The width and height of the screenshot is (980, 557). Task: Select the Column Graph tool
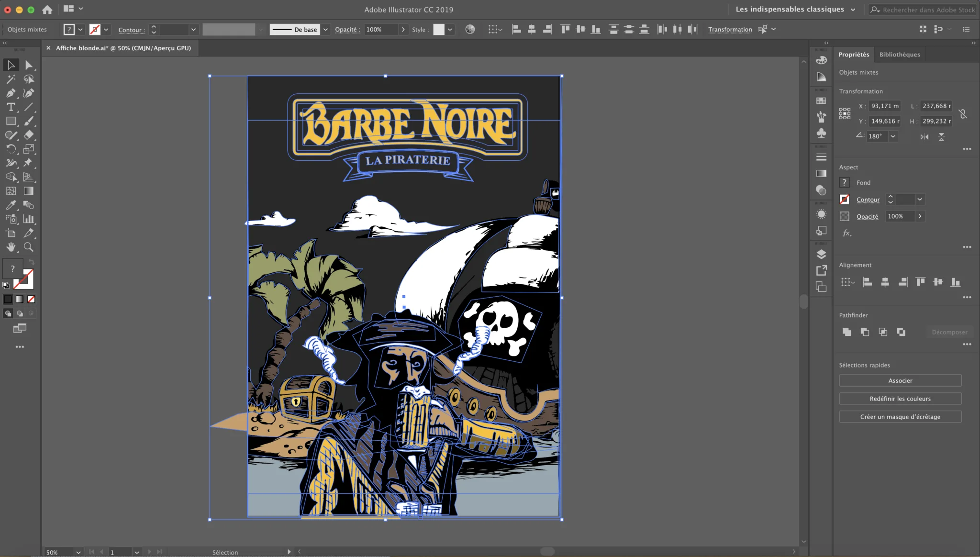click(x=29, y=219)
